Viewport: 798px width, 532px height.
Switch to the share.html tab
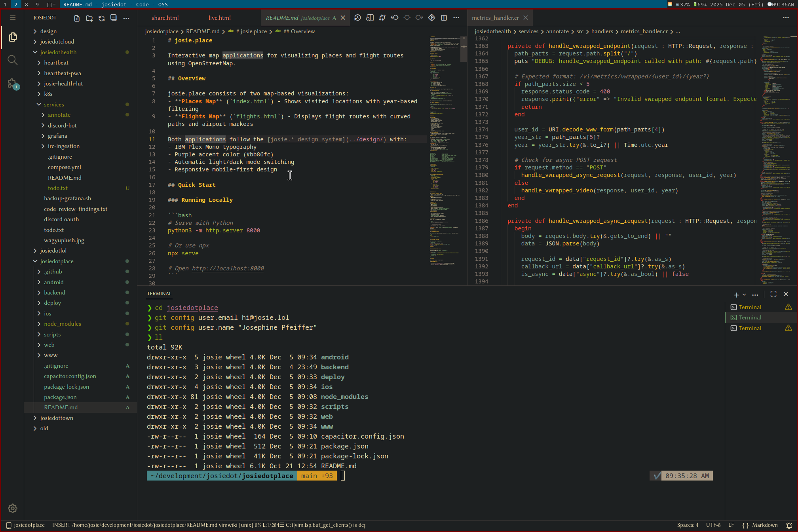coord(165,18)
